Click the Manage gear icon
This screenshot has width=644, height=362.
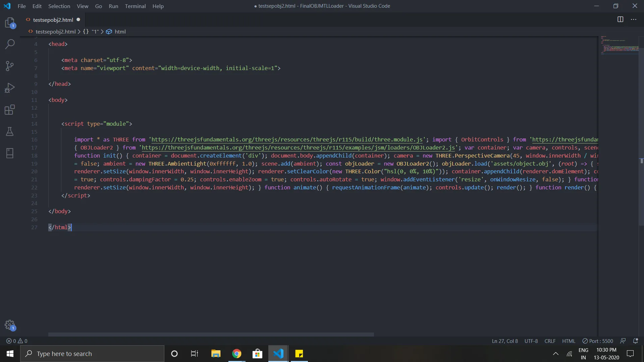[x=10, y=324]
